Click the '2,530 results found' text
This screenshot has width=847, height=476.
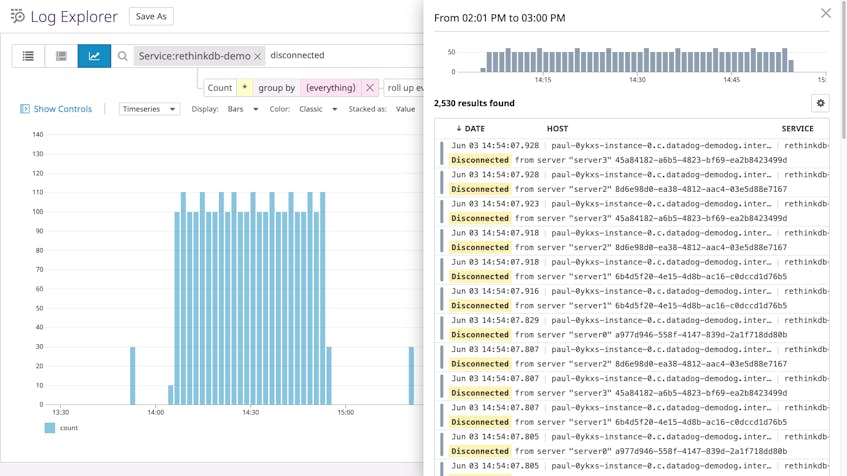point(474,103)
